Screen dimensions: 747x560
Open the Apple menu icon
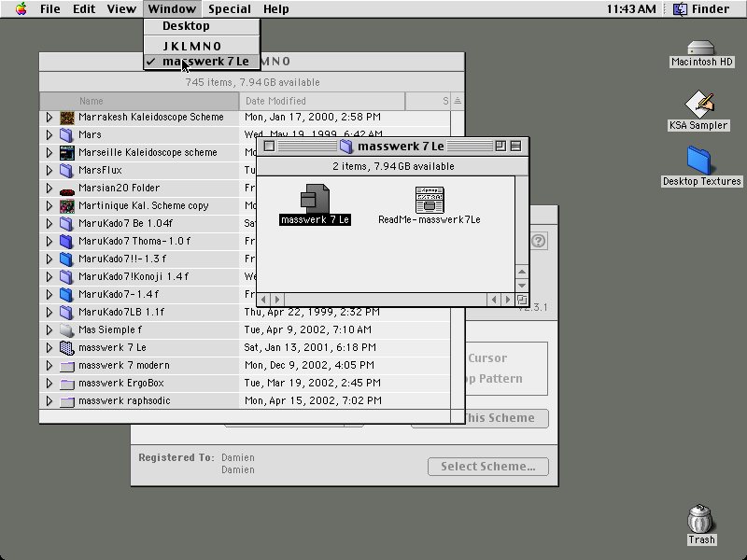tap(21, 9)
